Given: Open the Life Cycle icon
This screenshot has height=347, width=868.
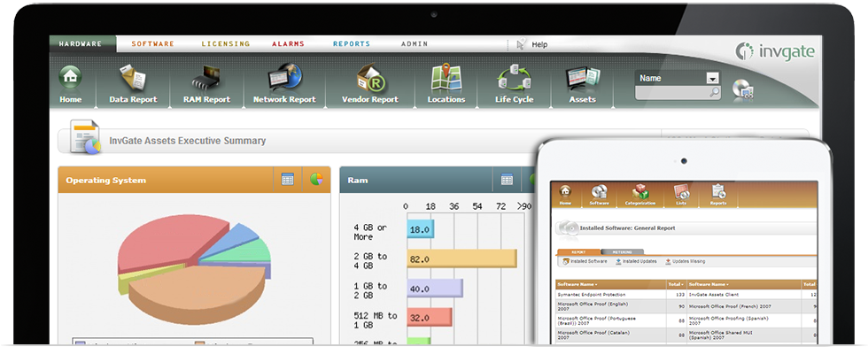Looking at the screenshot, I should [x=514, y=78].
